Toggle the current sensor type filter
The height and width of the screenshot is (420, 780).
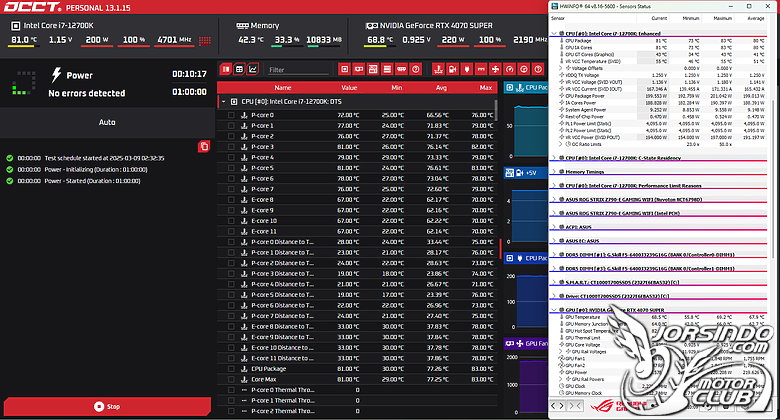tap(481, 69)
